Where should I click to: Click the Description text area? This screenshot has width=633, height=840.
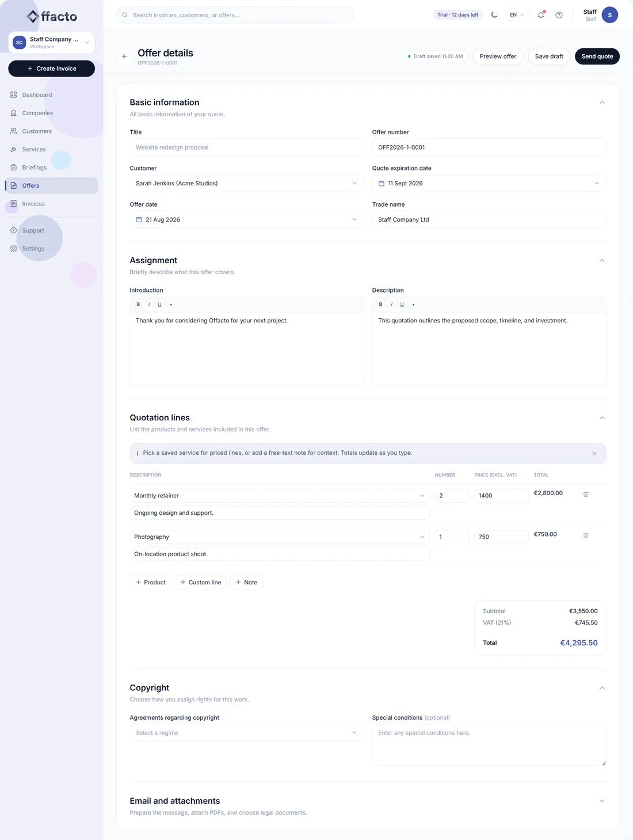[x=489, y=348]
